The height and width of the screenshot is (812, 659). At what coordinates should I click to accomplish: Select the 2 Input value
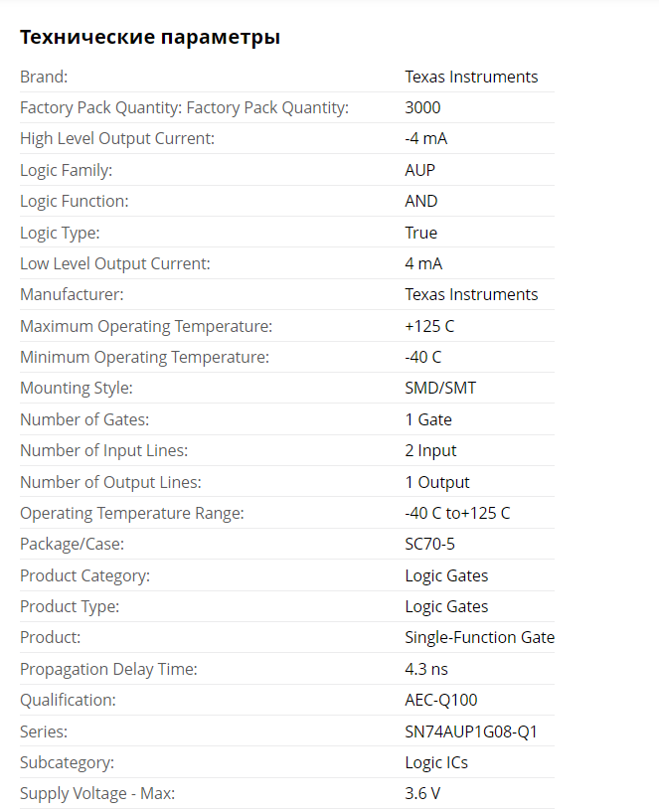(x=430, y=450)
